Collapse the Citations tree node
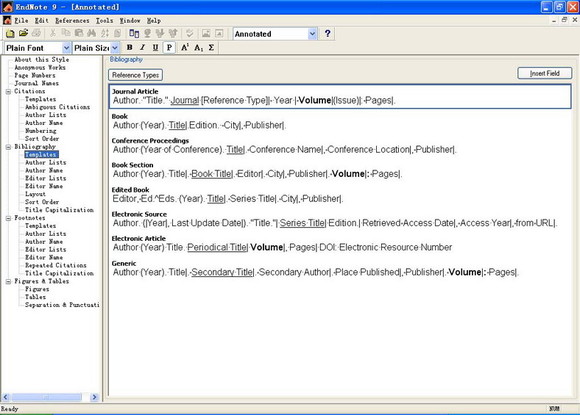The height and width of the screenshot is (415, 580). click(x=8, y=91)
